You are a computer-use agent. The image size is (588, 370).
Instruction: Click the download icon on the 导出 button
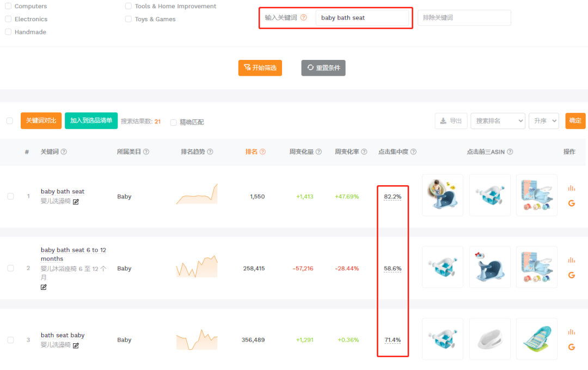(445, 122)
